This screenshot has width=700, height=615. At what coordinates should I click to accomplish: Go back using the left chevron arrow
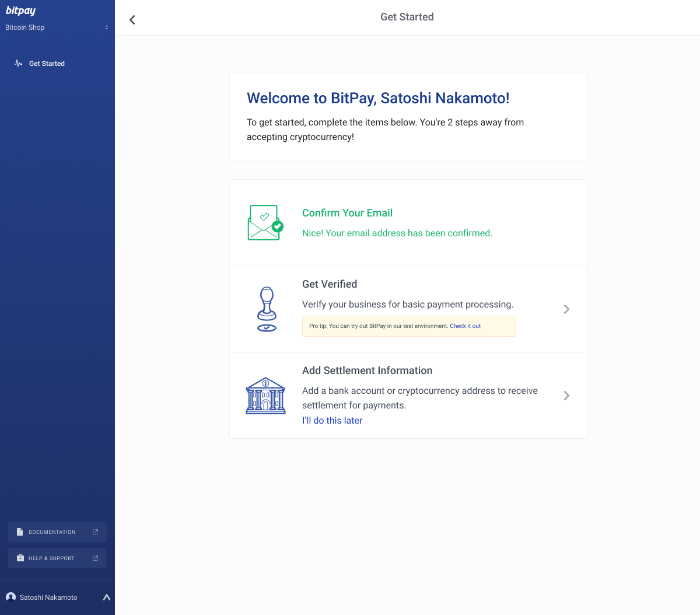132,20
